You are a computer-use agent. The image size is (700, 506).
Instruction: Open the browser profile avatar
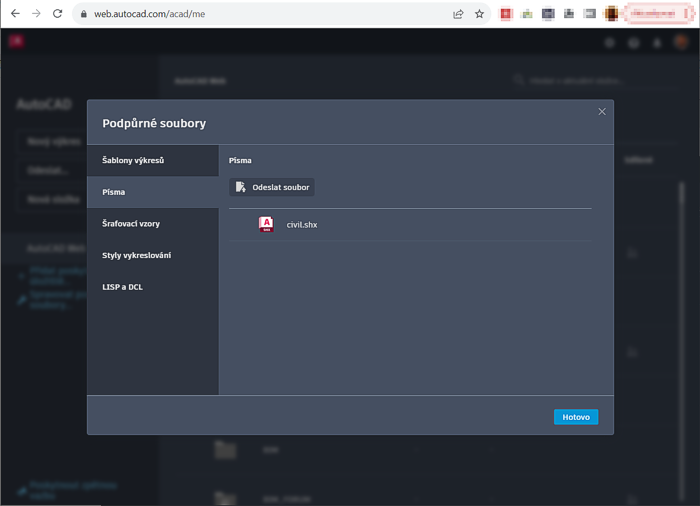(x=610, y=14)
